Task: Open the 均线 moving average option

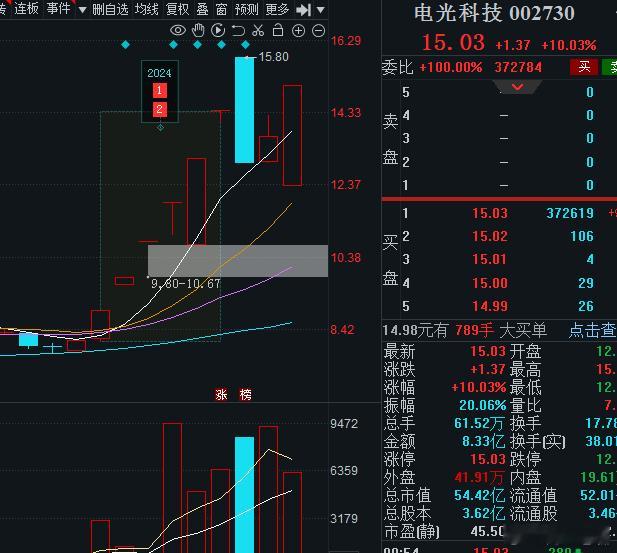Action: (x=146, y=9)
